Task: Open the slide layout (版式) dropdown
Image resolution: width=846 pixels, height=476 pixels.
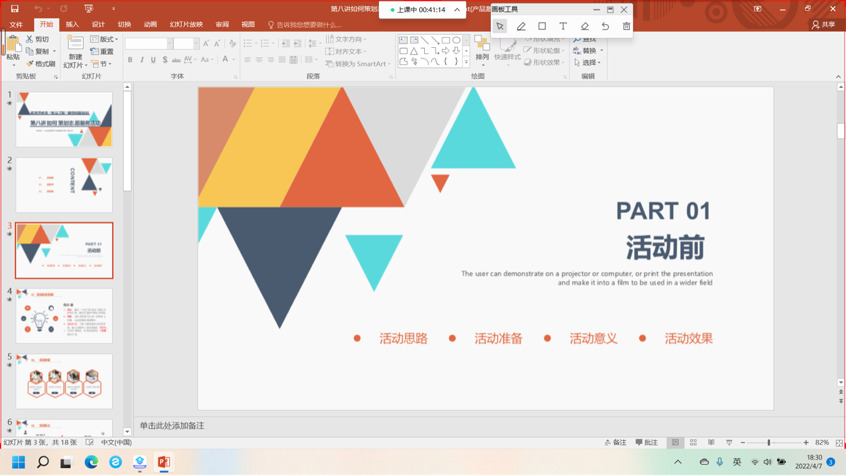Action: pyautogui.click(x=102, y=39)
